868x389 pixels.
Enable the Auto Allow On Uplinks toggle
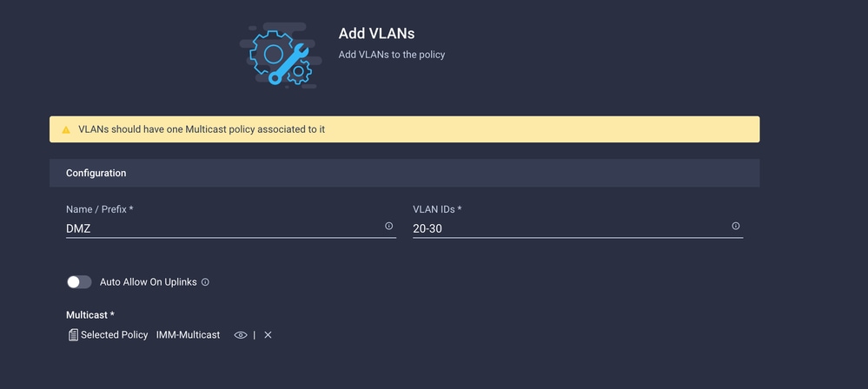(79, 282)
